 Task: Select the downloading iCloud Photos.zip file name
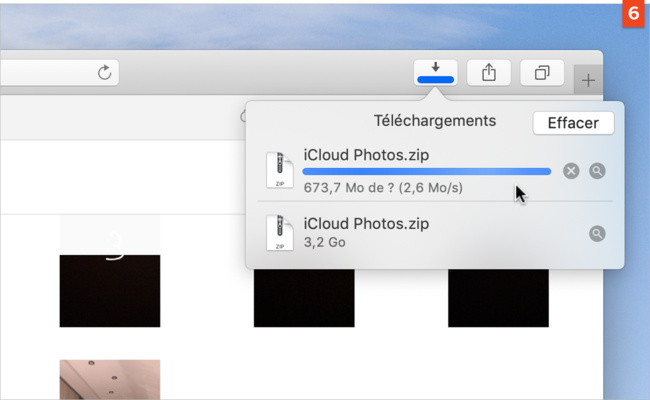coord(366,154)
